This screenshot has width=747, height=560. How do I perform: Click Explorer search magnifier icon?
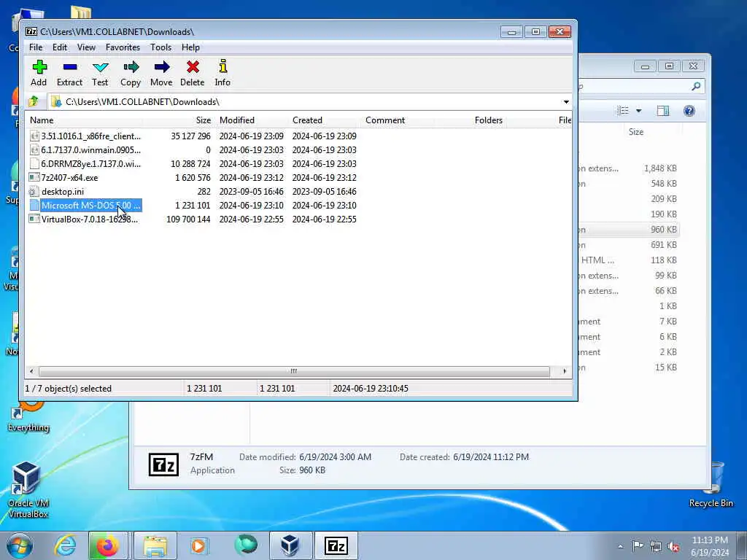(696, 86)
